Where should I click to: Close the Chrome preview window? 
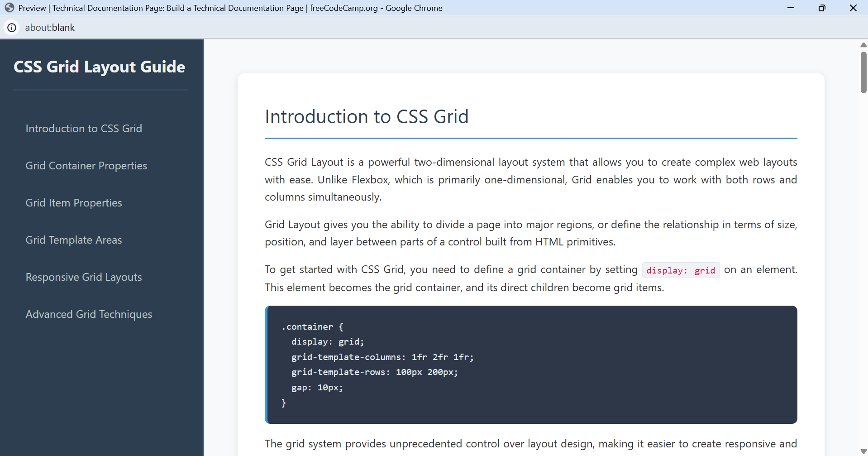(853, 8)
